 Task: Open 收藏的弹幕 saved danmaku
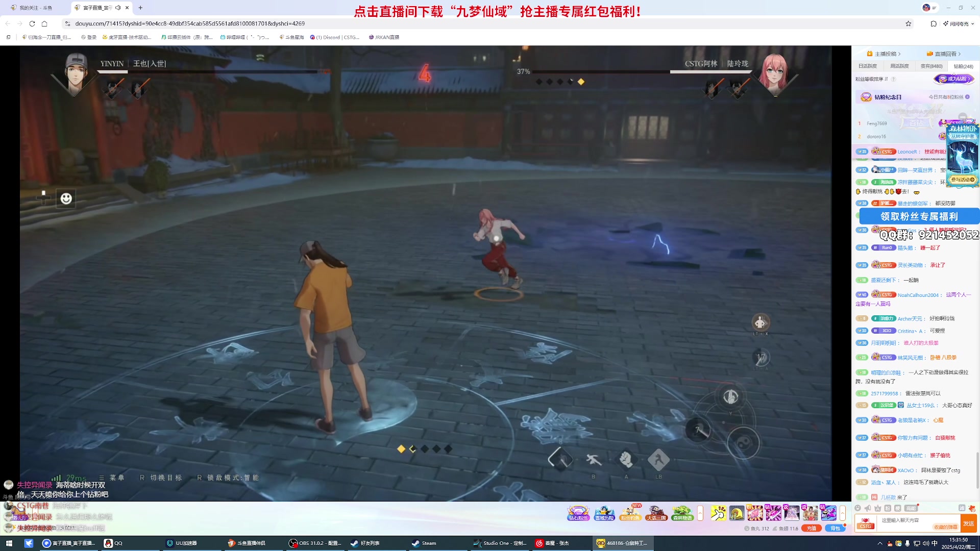point(945,527)
